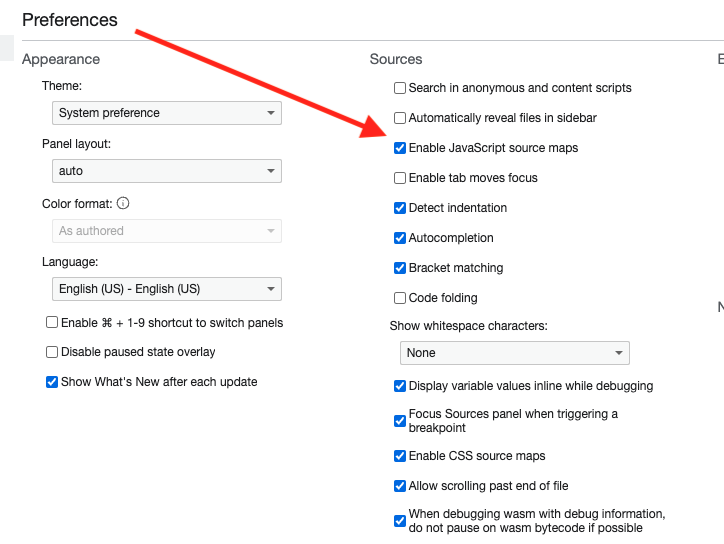Uncheck Show What's New after each update
Viewport: 724px width, 544px height.
(x=52, y=382)
